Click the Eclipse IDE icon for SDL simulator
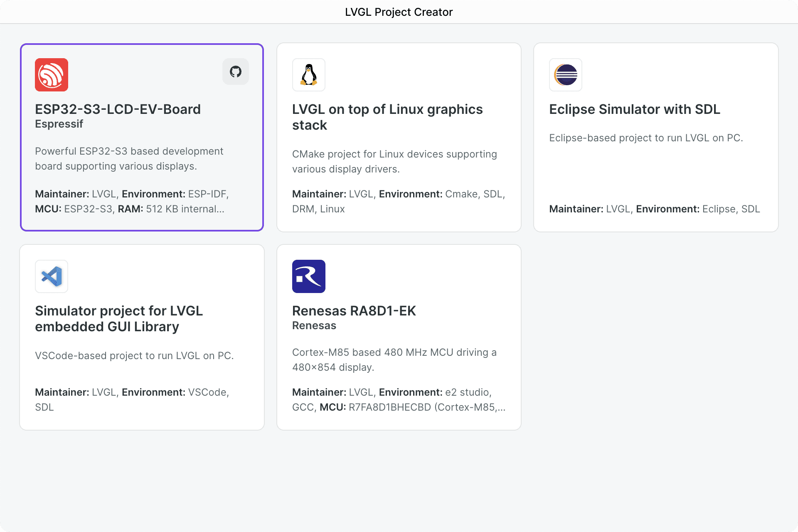This screenshot has height=532, width=798. (565, 74)
